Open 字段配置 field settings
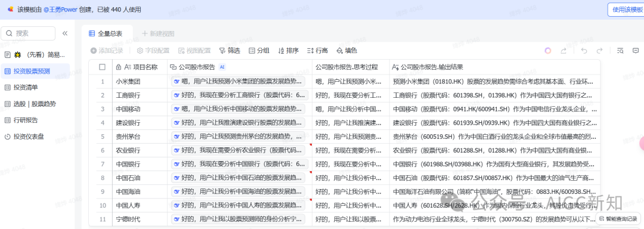Image resolution: width=644 pixels, height=229 pixels. click(x=153, y=51)
